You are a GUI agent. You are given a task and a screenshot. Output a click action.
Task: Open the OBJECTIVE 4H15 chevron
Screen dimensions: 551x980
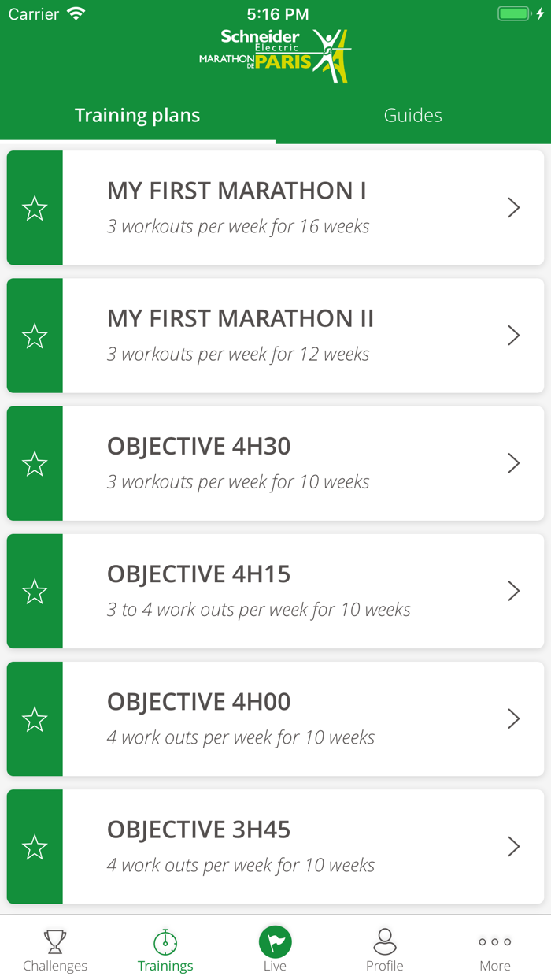(514, 591)
